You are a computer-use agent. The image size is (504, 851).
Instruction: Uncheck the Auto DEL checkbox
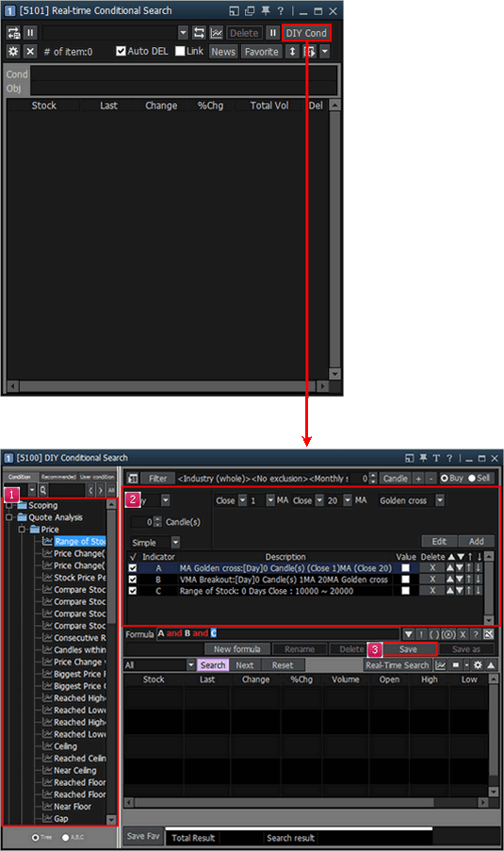point(121,51)
